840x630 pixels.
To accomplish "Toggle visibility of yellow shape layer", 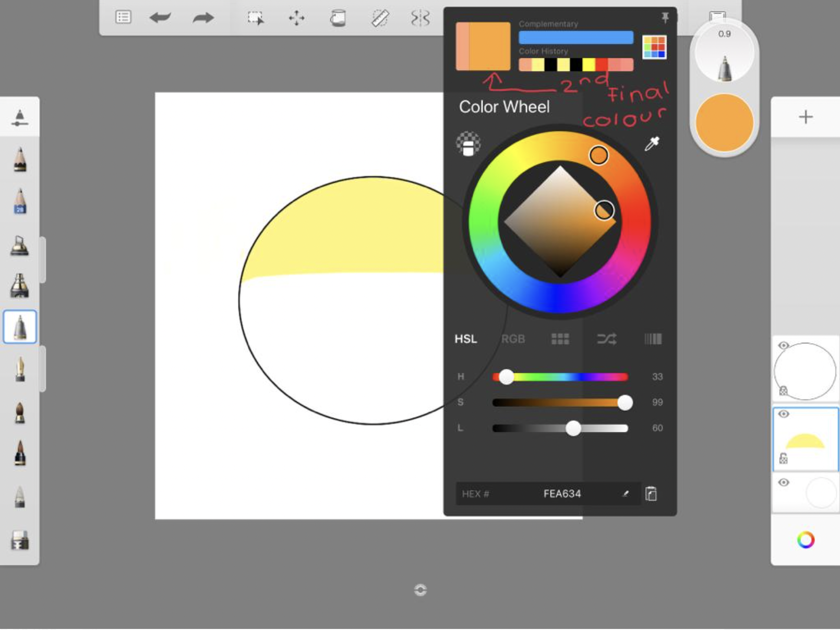I will [x=783, y=414].
